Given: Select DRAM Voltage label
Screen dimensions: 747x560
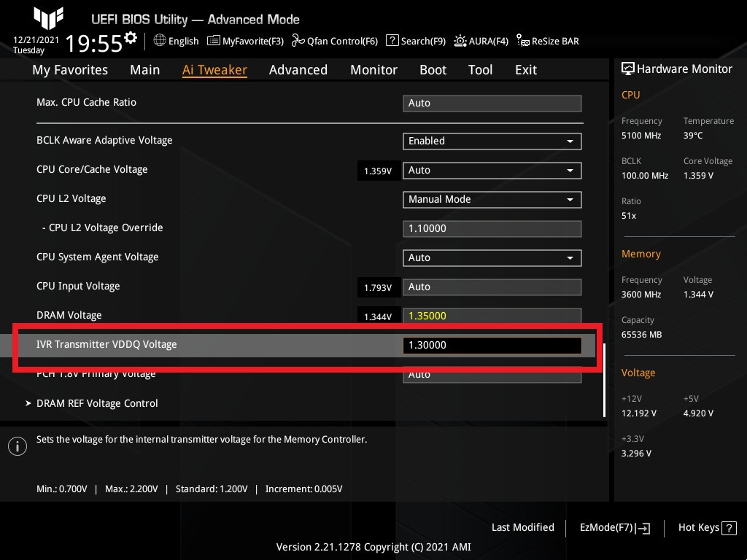Looking at the screenshot, I should [x=69, y=315].
